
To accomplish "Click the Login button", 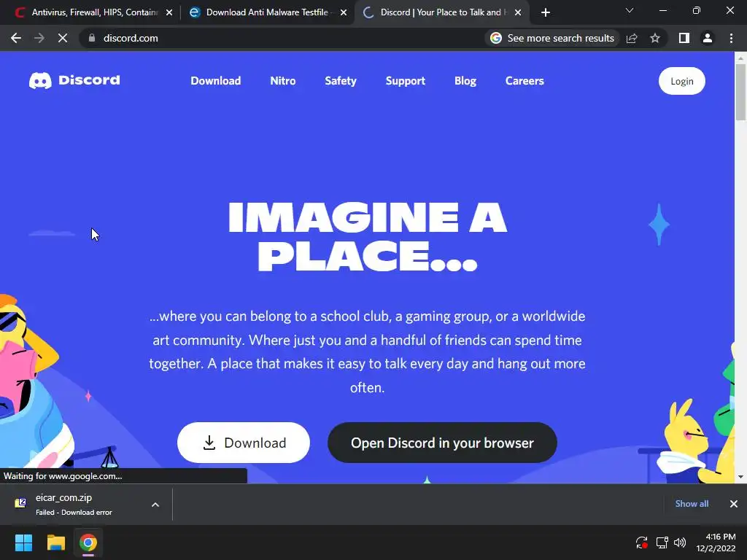I will (682, 81).
